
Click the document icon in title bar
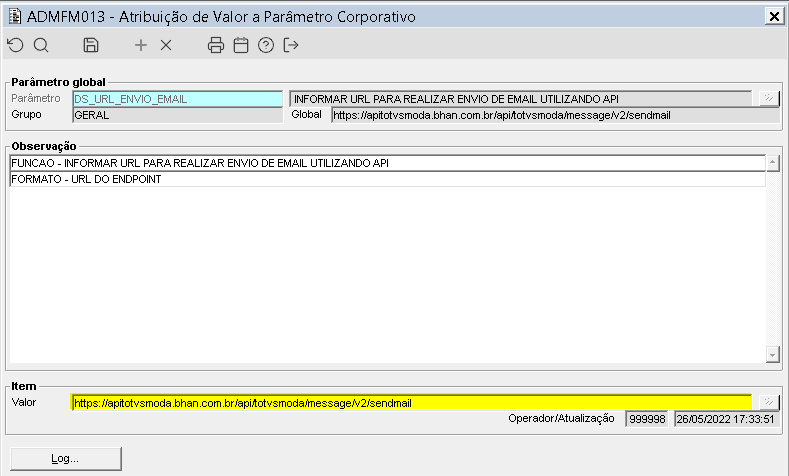tap(15, 16)
